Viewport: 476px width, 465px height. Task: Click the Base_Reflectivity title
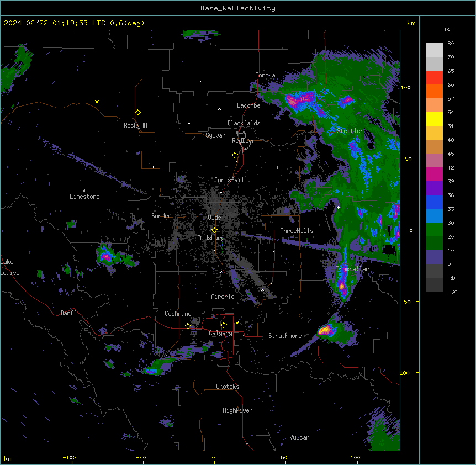pos(238,8)
